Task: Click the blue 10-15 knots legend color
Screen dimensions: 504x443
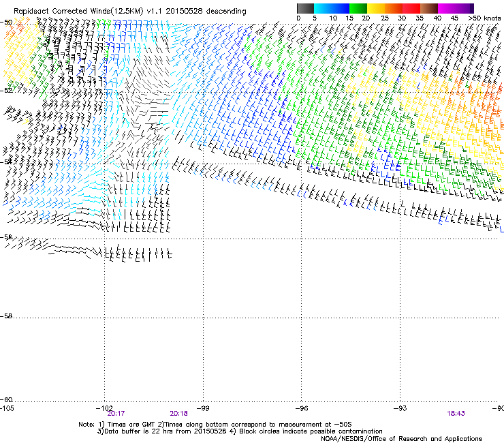Action: tap(341, 8)
